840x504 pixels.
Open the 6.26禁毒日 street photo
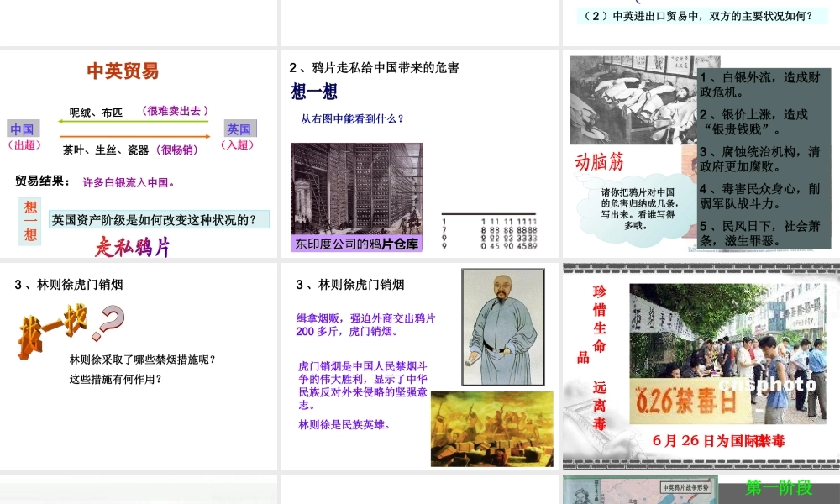tap(727, 354)
